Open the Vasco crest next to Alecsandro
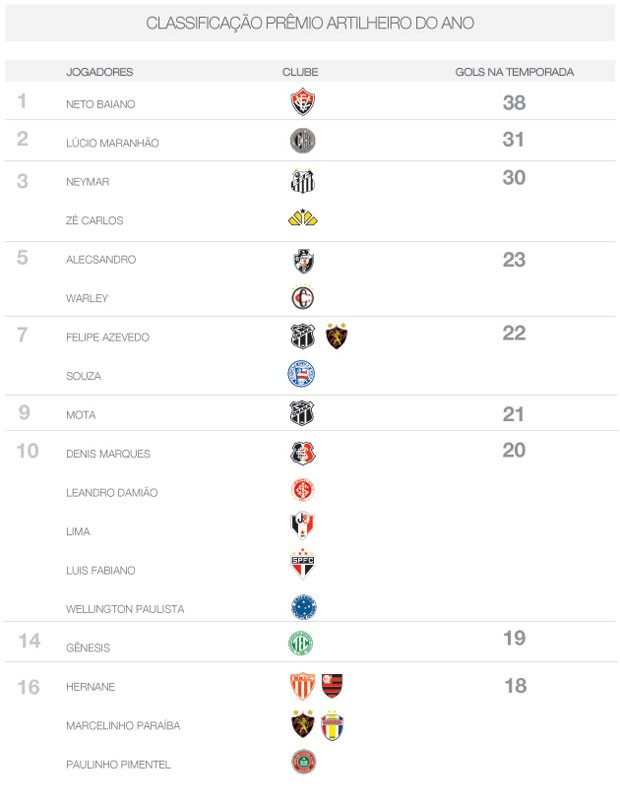The image size is (620, 800). pos(303,261)
